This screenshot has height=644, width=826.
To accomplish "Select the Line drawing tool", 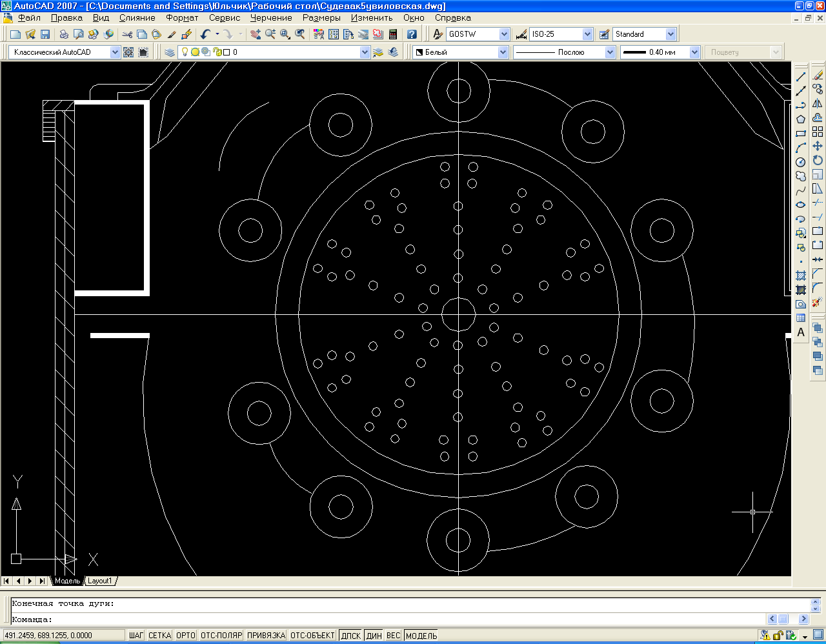I will click(x=801, y=77).
